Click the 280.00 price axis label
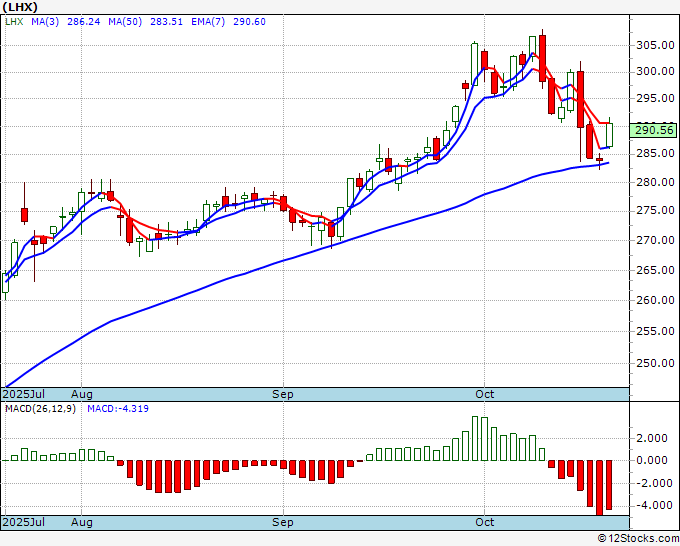 (x=655, y=182)
